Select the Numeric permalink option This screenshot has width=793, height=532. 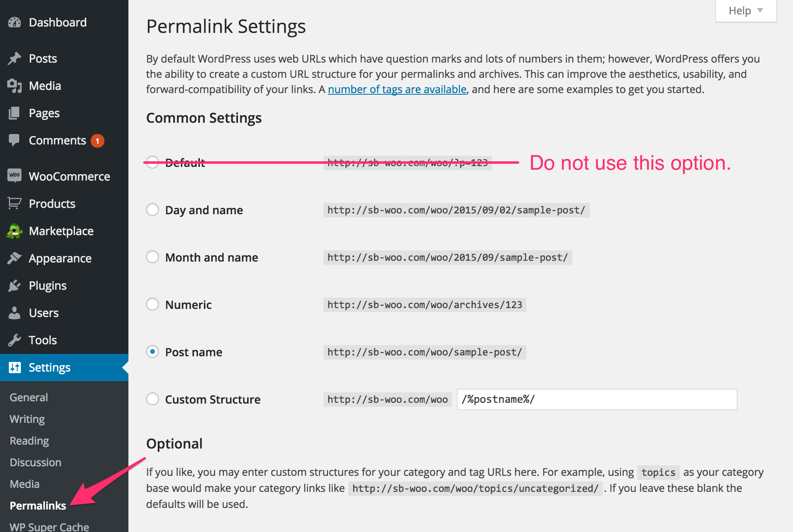[152, 304]
